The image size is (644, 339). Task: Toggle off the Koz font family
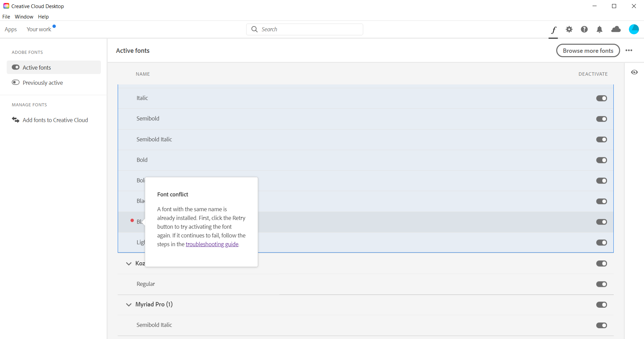601,264
